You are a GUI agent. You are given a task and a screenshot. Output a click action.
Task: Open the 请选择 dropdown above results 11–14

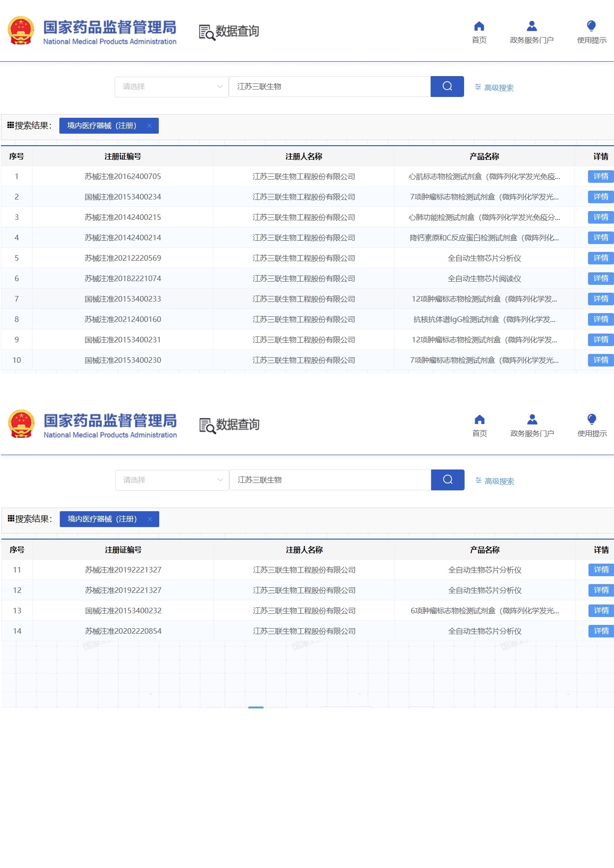(172, 480)
